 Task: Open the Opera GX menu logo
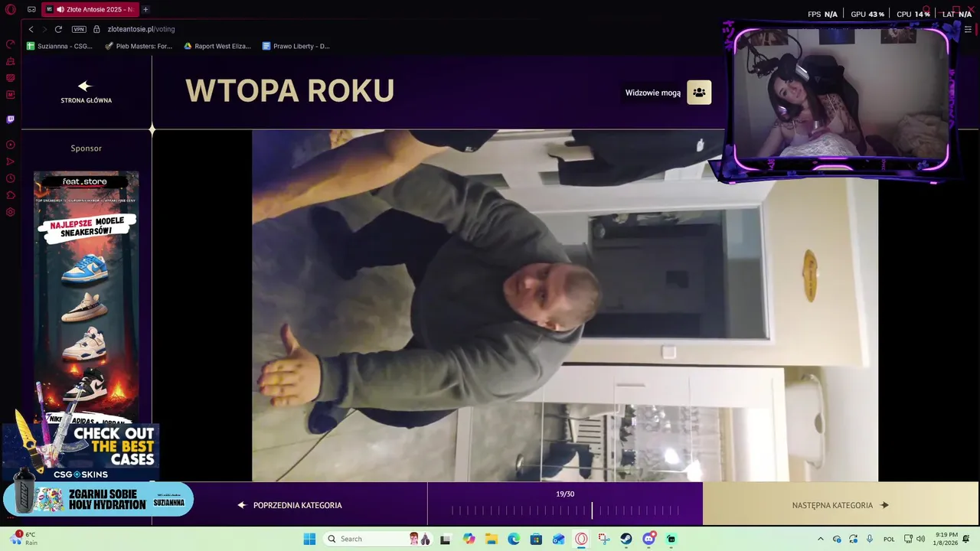(x=11, y=9)
